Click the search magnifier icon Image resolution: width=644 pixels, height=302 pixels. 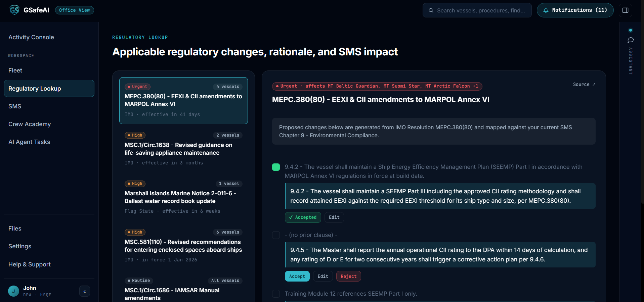click(x=431, y=10)
